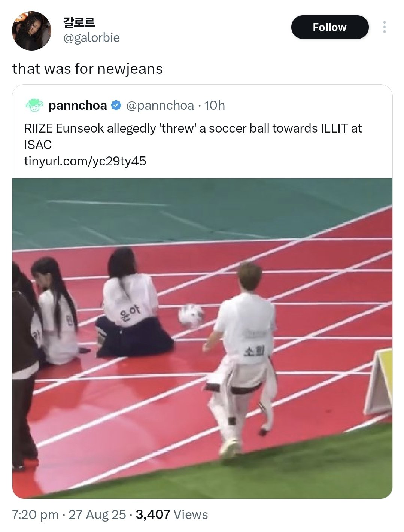This screenshot has width=404, height=532.
Task: Open the display name 갈로르 profile
Action: pos(79,22)
